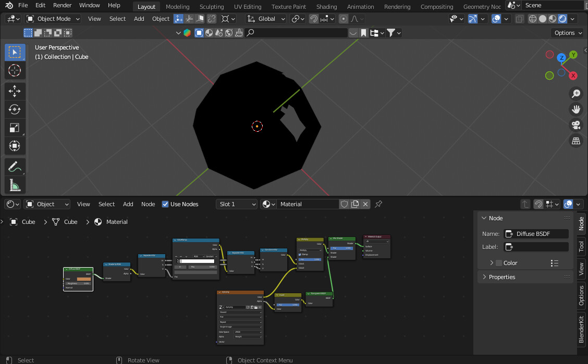Click the green Y axis gizmo ball
The image size is (588, 364).
point(573,55)
